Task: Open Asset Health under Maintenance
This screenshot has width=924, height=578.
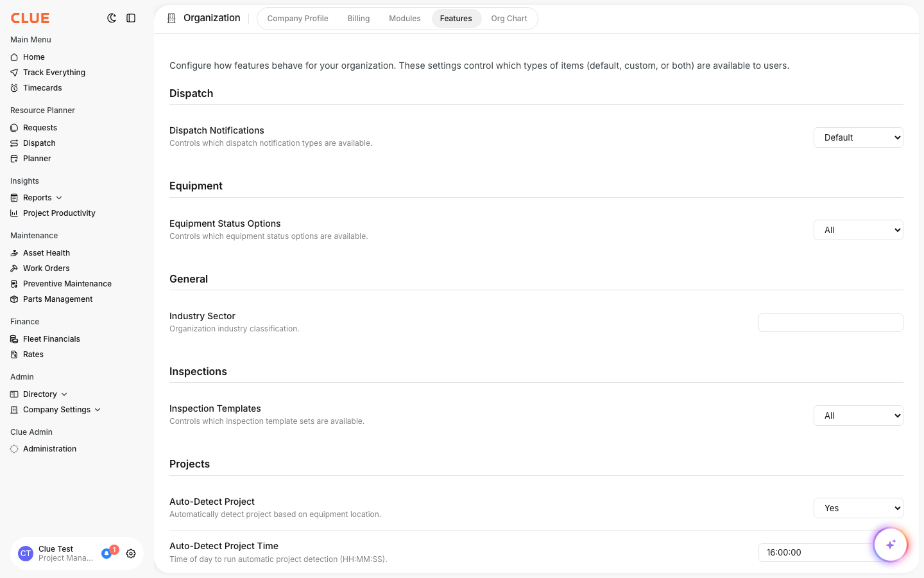Action: pyautogui.click(x=46, y=252)
